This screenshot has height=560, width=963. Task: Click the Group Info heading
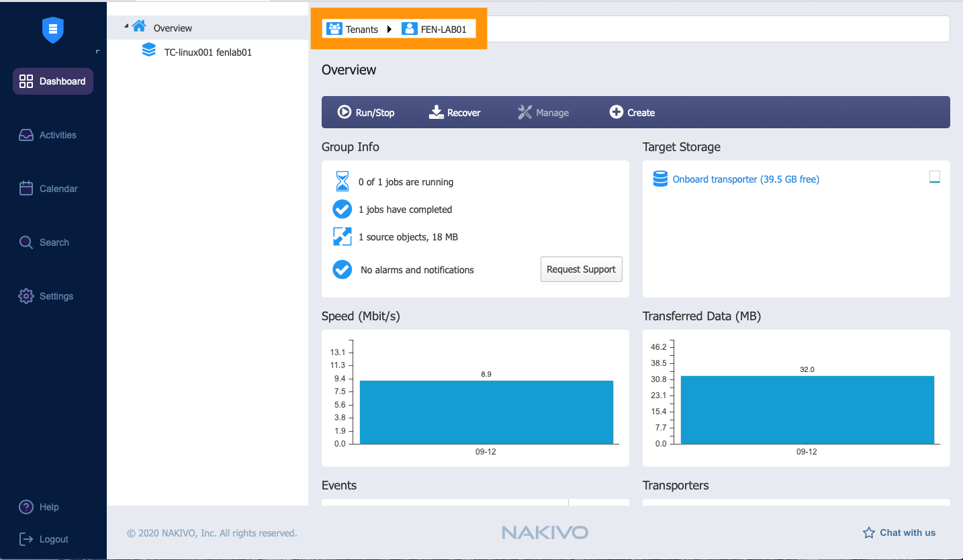[x=351, y=147]
